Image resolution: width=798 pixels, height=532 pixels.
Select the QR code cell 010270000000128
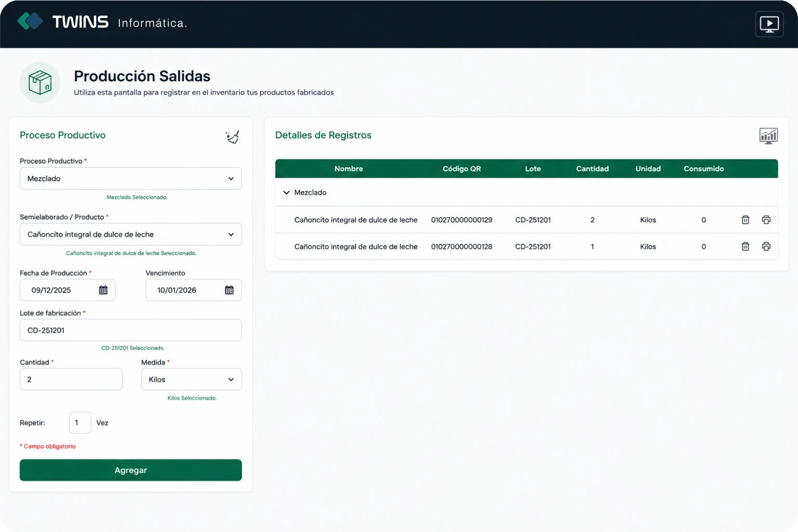pos(461,246)
